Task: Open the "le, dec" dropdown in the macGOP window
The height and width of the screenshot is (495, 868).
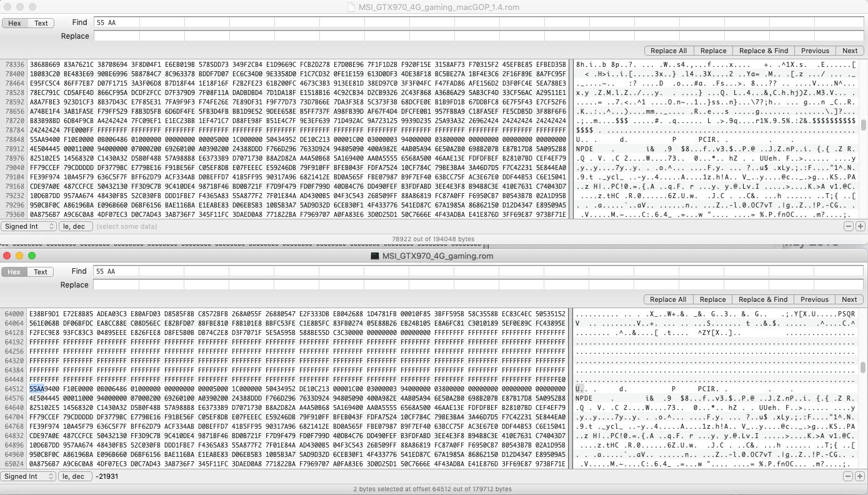Action: [76, 226]
